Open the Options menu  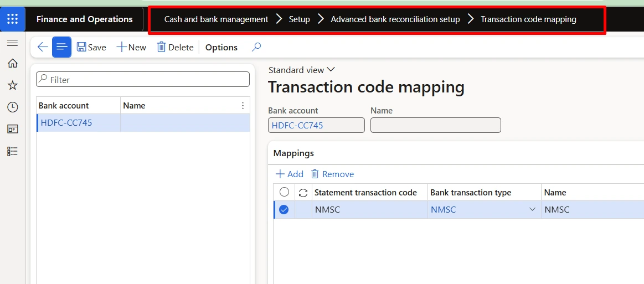tap(221, 47)
